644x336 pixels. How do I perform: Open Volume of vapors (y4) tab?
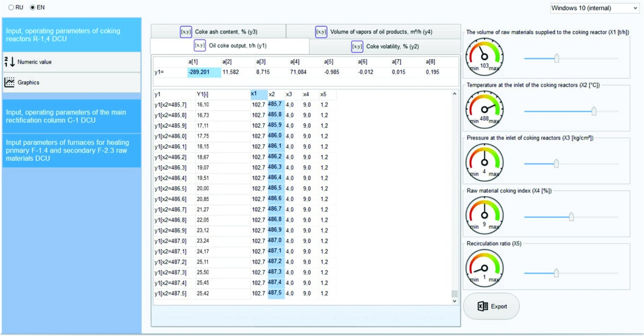coord(373,32)
